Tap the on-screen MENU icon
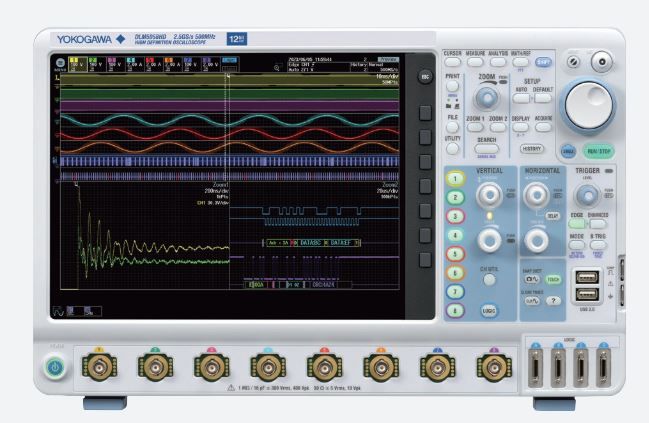Image resolution: width=649 pixels, height=423 pixels. coord(60,64)
